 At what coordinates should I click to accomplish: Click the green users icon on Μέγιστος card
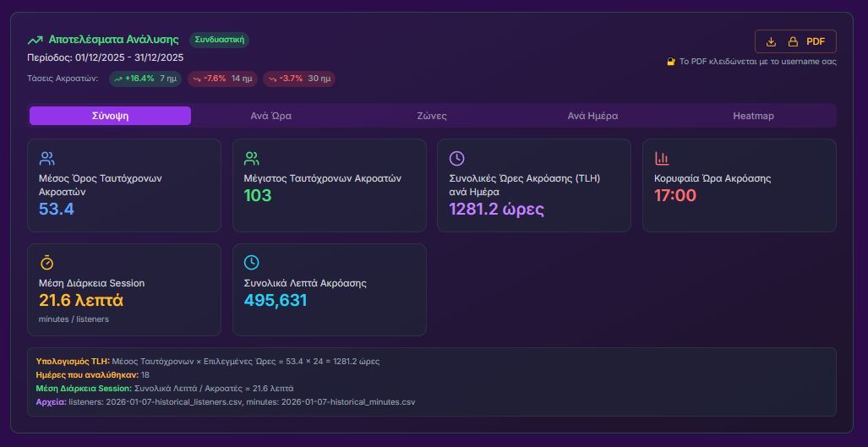click(x=252, y=159)
